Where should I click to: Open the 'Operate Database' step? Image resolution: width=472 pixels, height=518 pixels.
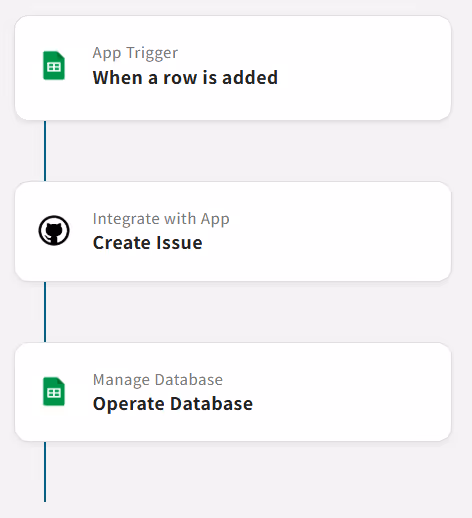tap(233, 392)
